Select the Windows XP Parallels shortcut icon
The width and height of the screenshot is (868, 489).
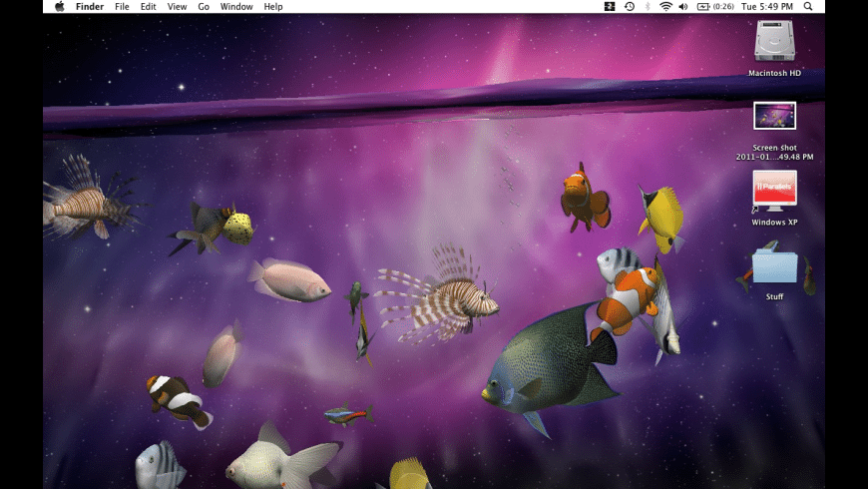point(774,191)
